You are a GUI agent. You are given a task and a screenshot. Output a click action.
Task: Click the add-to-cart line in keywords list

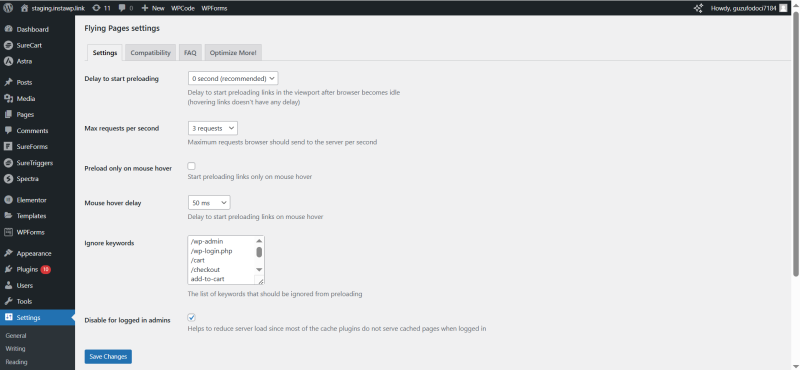207,279
